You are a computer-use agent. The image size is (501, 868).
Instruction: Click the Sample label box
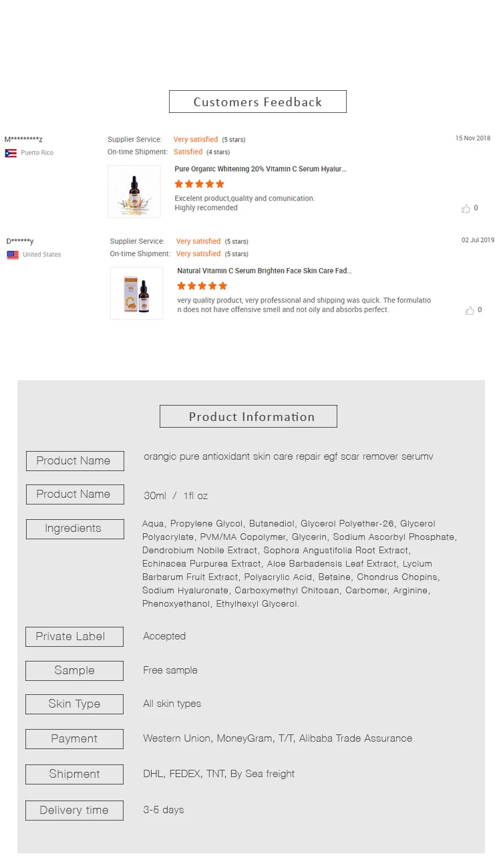(x=75, y=670)
